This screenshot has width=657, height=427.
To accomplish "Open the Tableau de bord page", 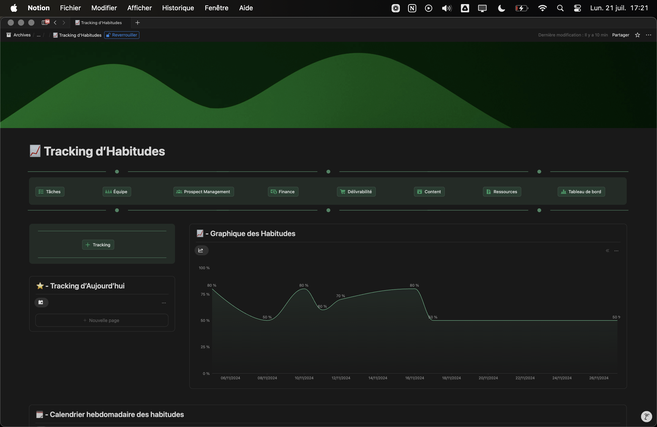I will pyautogui.click(x=581, y=191).
